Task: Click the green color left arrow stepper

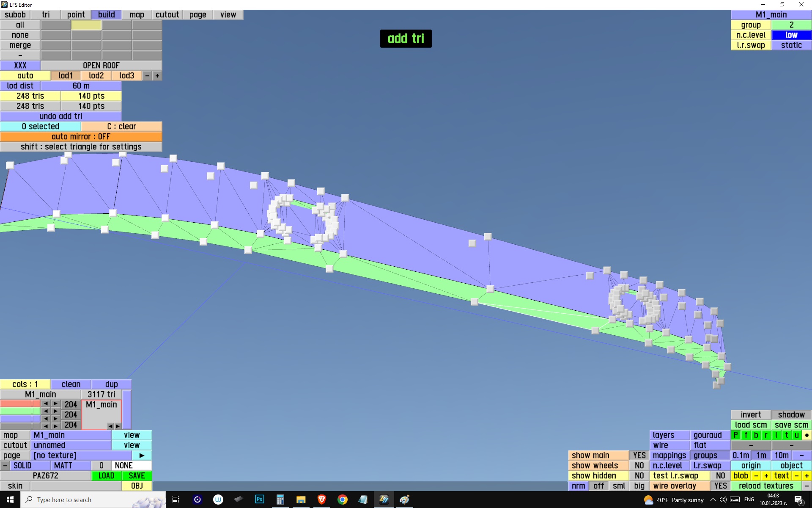Action: click(46, 411)
